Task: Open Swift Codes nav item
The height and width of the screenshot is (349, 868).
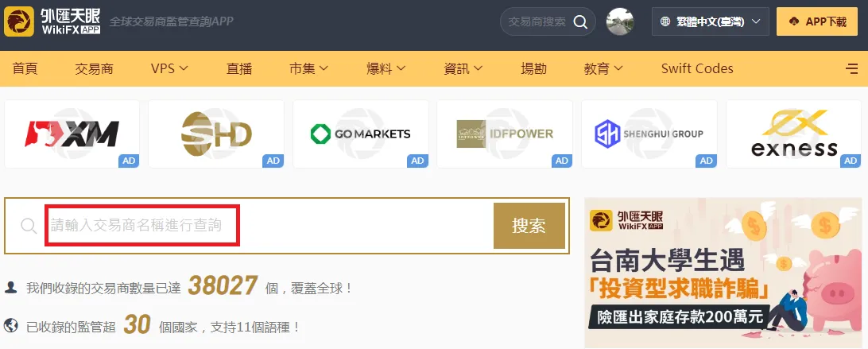Action: tap(697, 68)
